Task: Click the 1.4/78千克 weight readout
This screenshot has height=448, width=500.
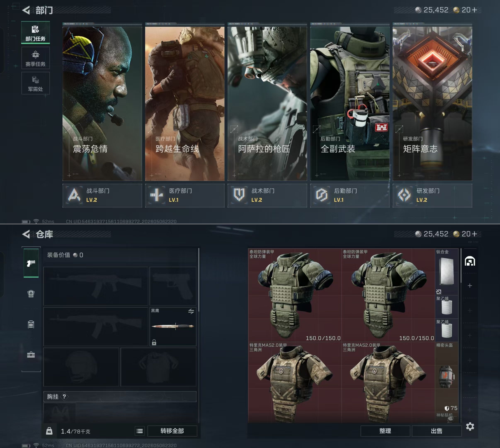Action: coord(75,431)
